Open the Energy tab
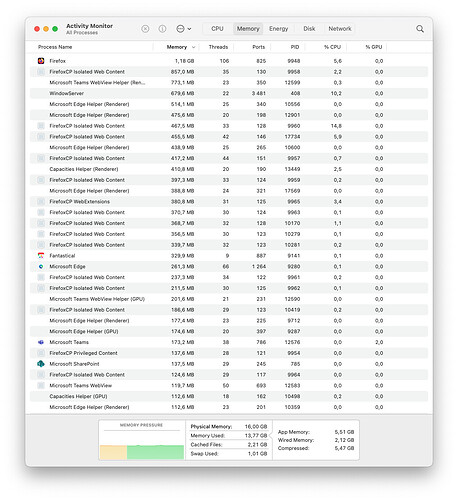The height and width of the screenshot is (500, 458). 279,29
